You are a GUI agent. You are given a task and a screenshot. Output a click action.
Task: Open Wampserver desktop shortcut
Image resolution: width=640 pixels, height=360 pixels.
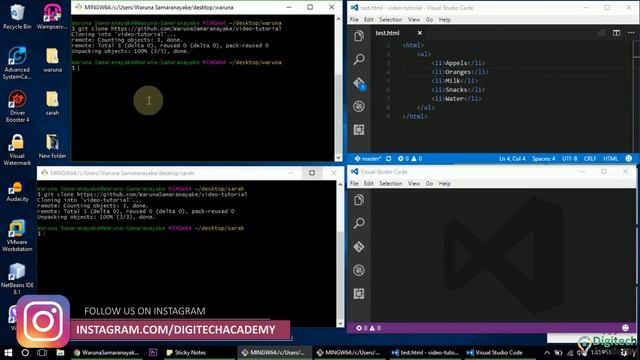[52, 17]
